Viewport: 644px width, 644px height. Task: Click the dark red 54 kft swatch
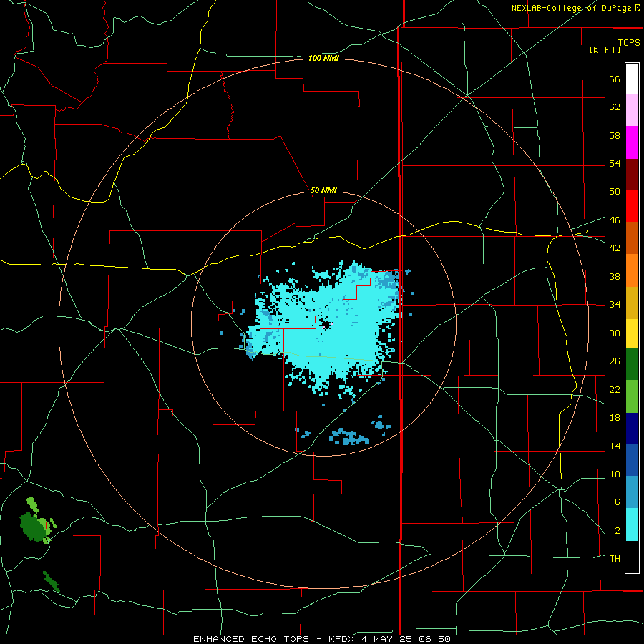(x=632, y=174)
